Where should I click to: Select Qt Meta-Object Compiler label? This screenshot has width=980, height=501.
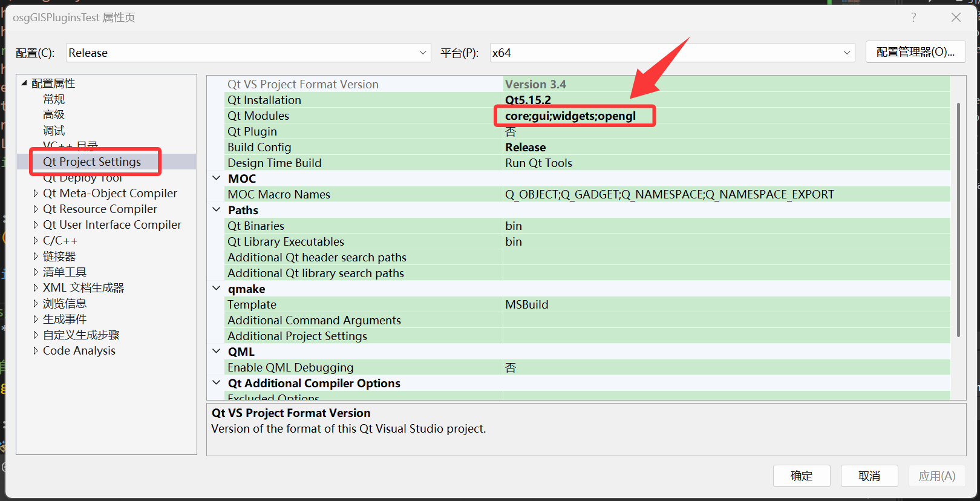pyautogui.click(x=110, y=193)
